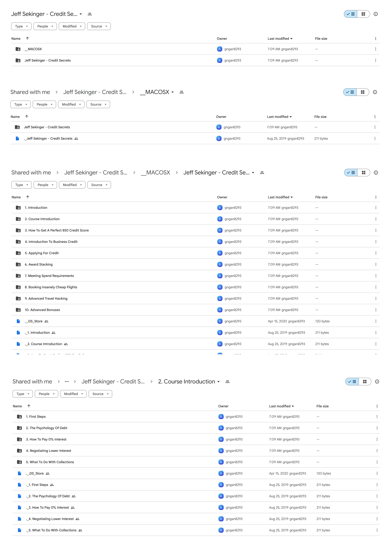392x551 pixels.
Task: Click Jeff Sekinger - Credit S... breadcrumb before 2. Course Introduction
Action: click(x=113, y=382)
